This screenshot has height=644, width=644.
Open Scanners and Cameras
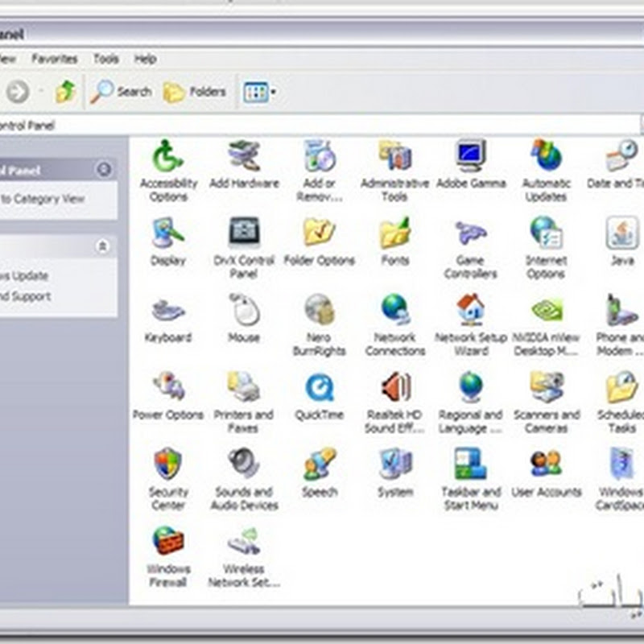pos(546,402)
